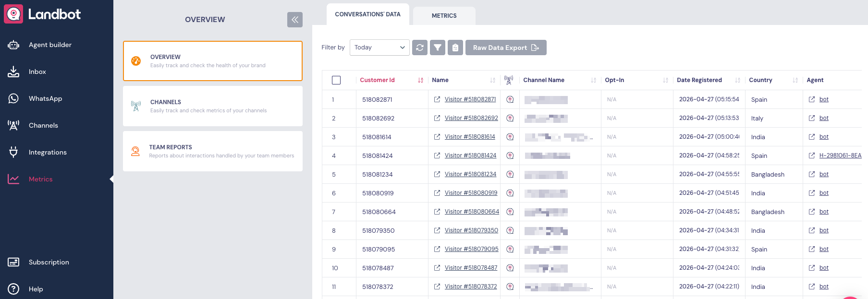This screenshot has height=299, width=868.
Task: Click the Landbot logo icon
Action: click(x=13, y=14)
